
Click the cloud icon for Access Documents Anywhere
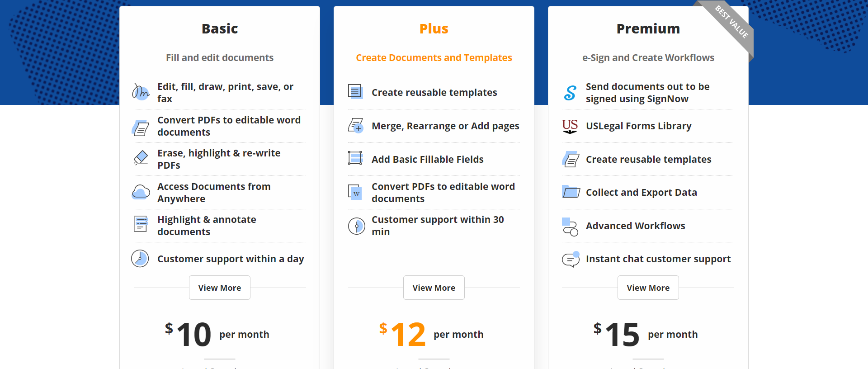coord(141,192)
